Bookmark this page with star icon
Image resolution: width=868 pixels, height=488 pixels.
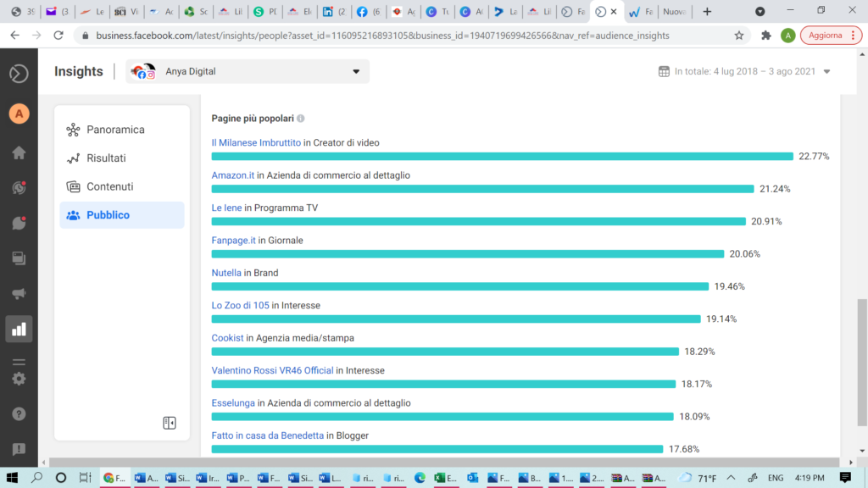point(739,36)
